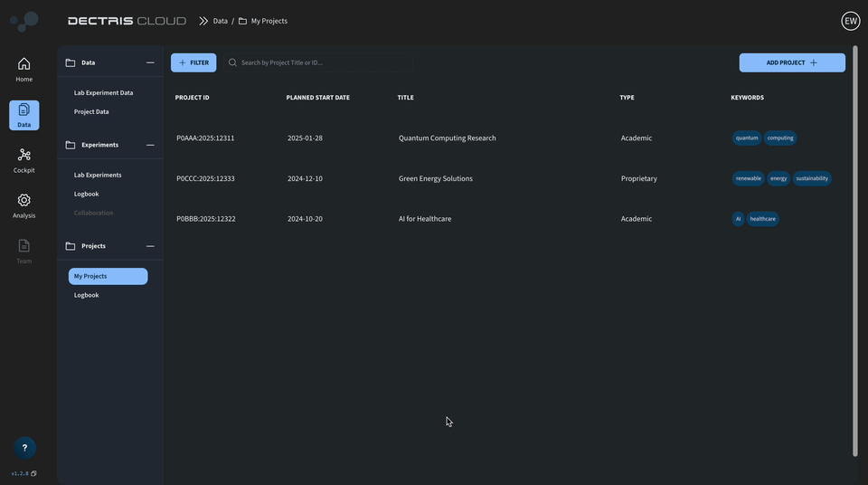Click the Data folder icon in breadcrumb
868x485 pixels.
[x=242, y=21]
